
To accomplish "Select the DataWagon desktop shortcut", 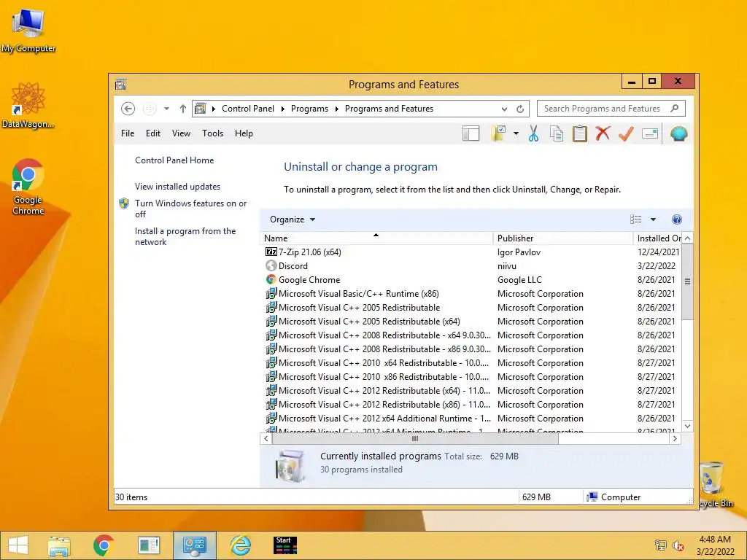I will tap(28, 105).
